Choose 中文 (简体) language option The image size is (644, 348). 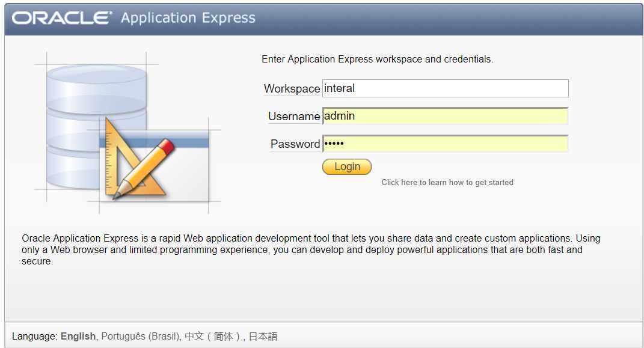pyautogui.click(x=212, y=337)
